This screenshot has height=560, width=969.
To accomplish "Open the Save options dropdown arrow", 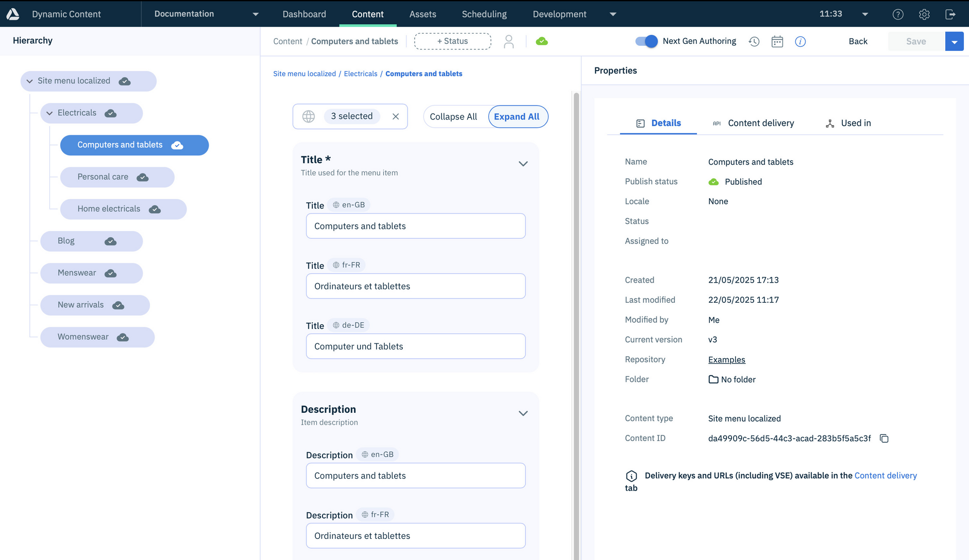I will tap(955, 42).
